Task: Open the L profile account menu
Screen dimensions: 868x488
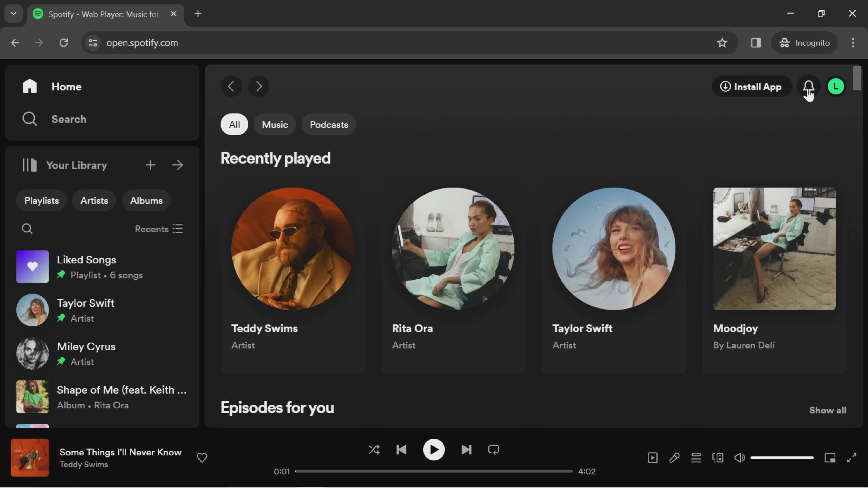Action: point(836,87)
